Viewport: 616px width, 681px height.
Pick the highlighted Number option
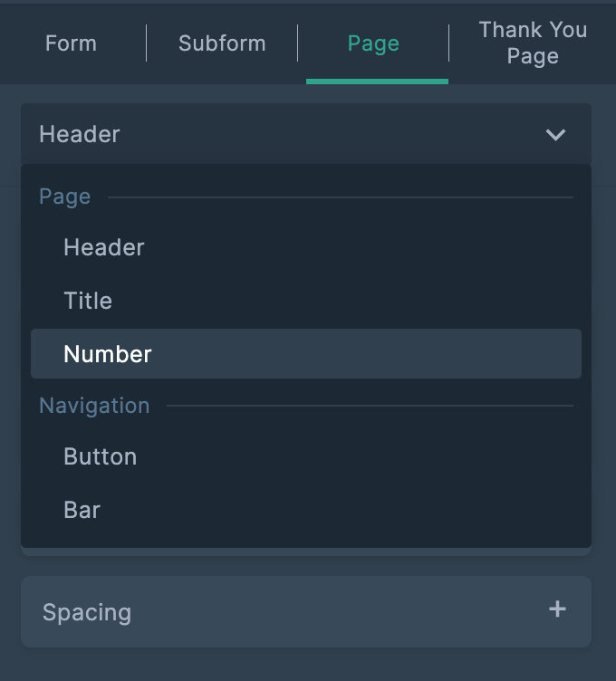tap(108, 354)
